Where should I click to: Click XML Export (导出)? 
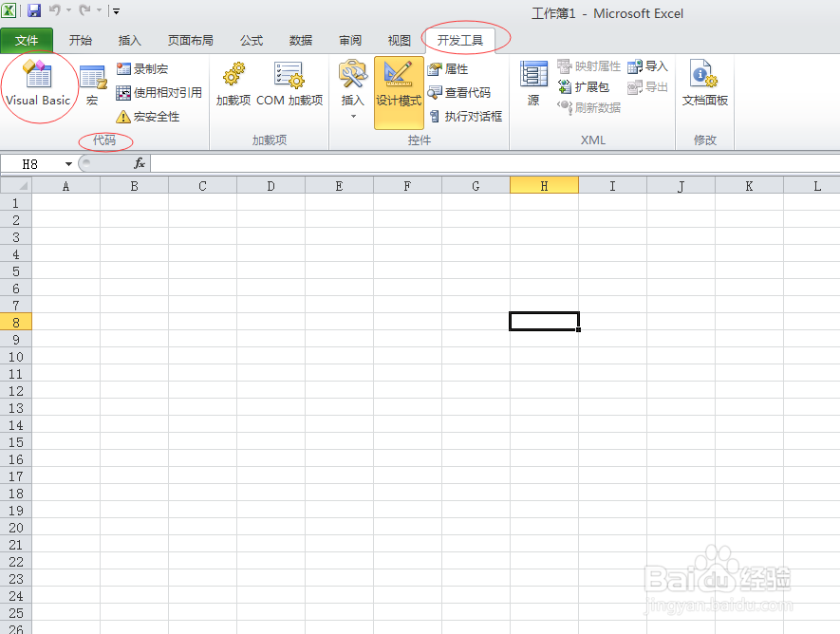(x=647, y=86)
